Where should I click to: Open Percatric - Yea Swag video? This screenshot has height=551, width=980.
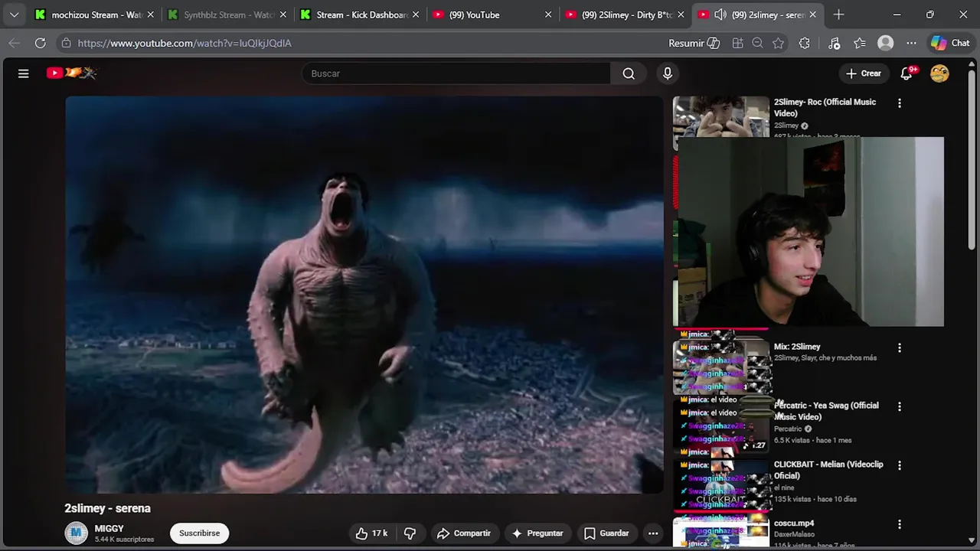point(827,411)
